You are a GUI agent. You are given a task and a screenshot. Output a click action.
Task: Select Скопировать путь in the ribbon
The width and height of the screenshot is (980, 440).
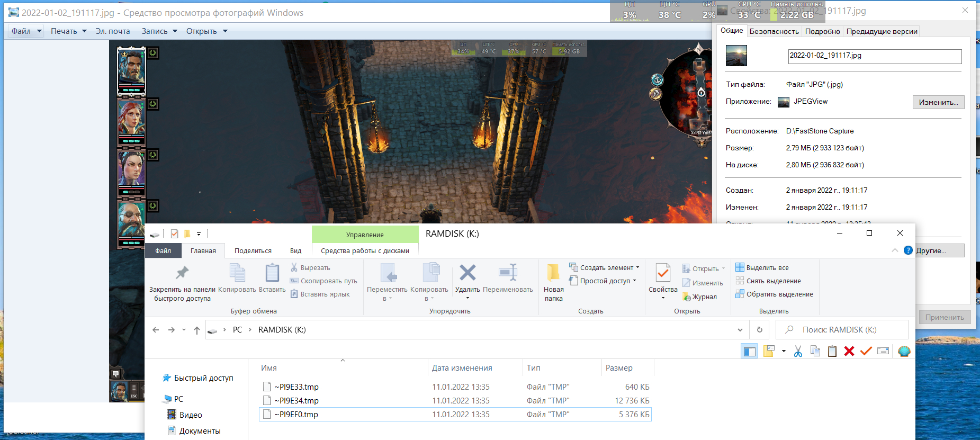coord(323,281)
